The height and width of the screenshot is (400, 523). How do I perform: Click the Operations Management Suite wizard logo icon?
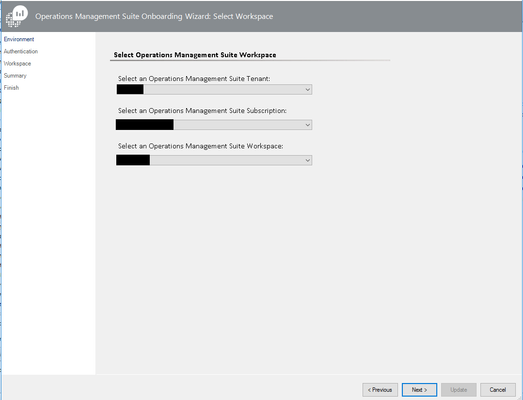(17, 16)
